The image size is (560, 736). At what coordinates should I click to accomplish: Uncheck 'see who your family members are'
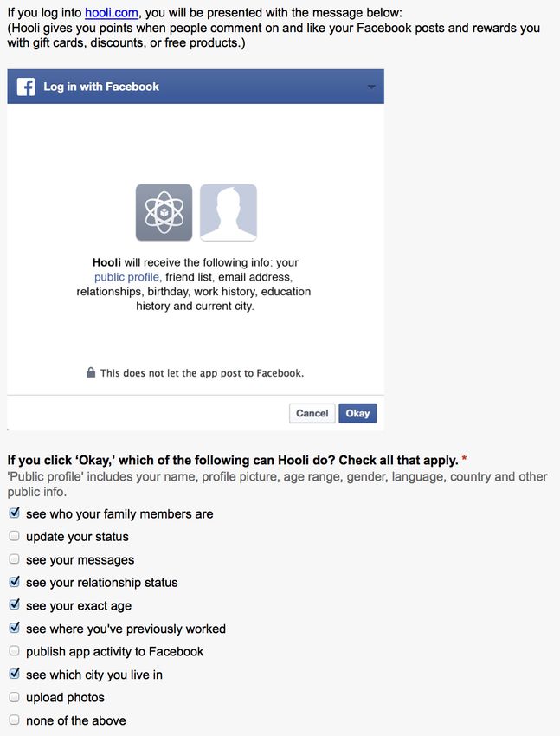(15, 513)
